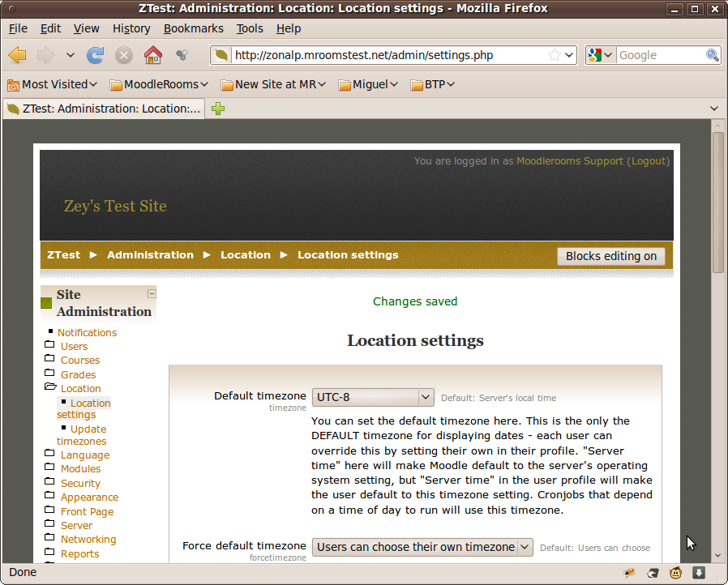The height and width of the screenshot is (585, 728).
Task: Click the search magnifier icon
Action: tap(713, 55)
